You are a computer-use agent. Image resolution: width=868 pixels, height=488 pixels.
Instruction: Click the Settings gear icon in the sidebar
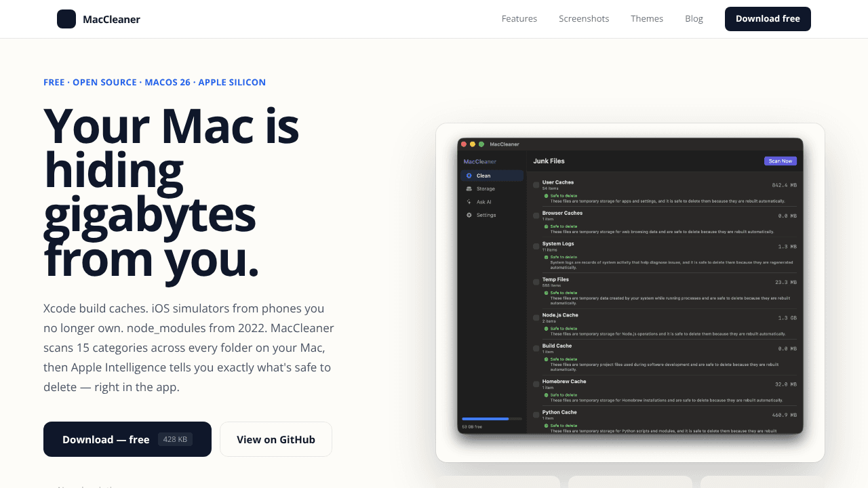469,215
